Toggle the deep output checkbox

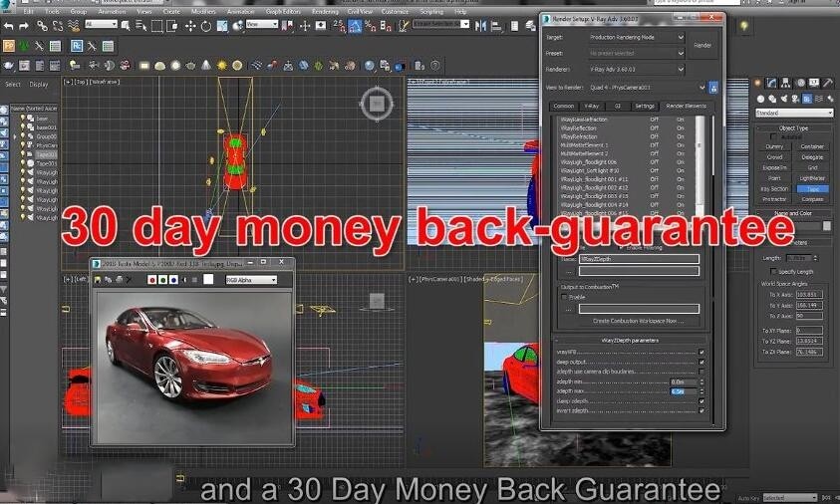pyautogui.click(x=701, y=362)
